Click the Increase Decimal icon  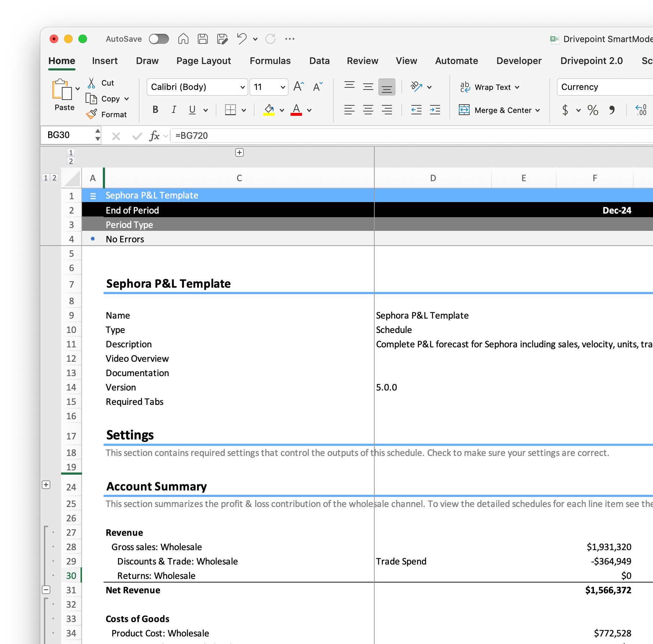pos(641,110)
